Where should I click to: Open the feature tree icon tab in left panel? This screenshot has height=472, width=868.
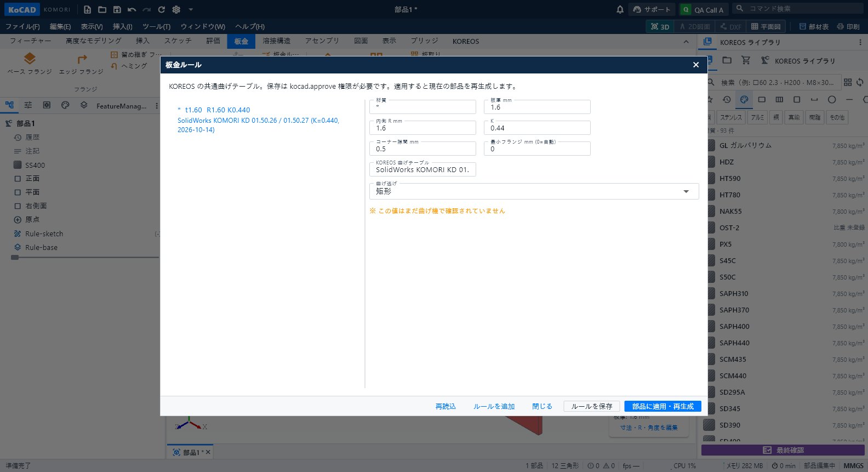coord(9,105)
